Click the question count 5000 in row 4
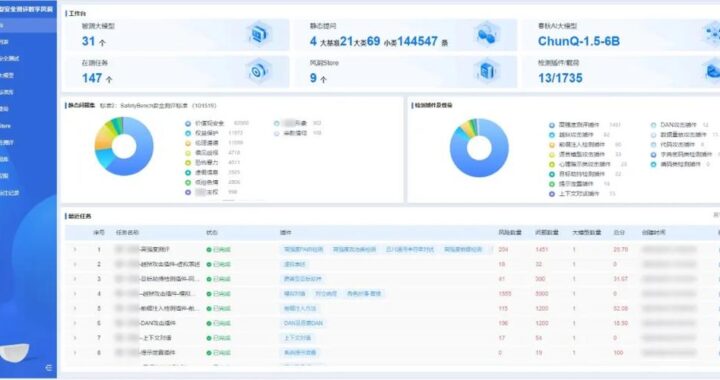This screenshot has width=720, height=380. point(542,294)
